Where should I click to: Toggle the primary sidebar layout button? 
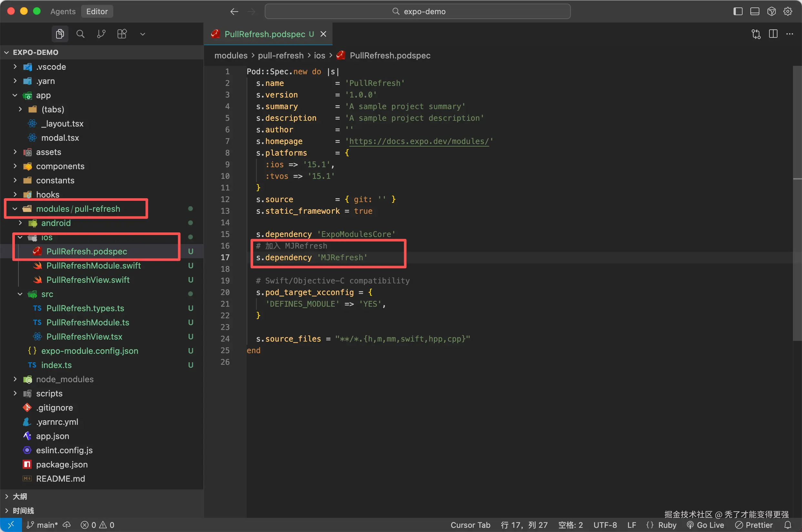738,11
